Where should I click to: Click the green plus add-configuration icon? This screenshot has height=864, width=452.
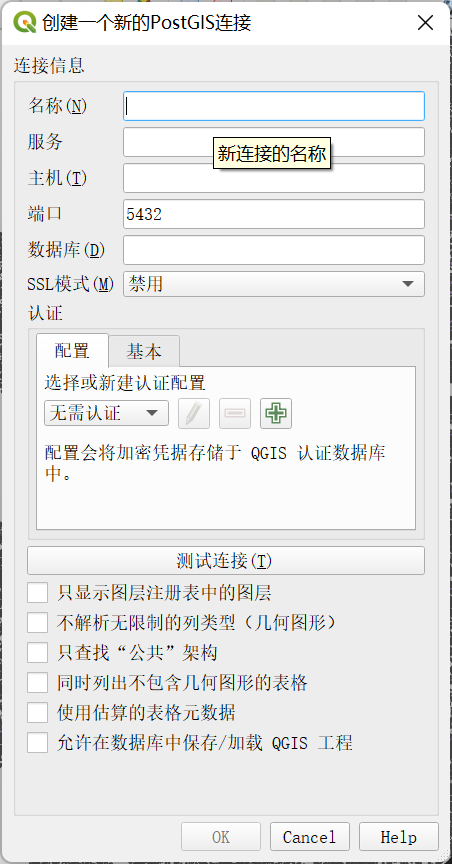(x=276, y=413)
